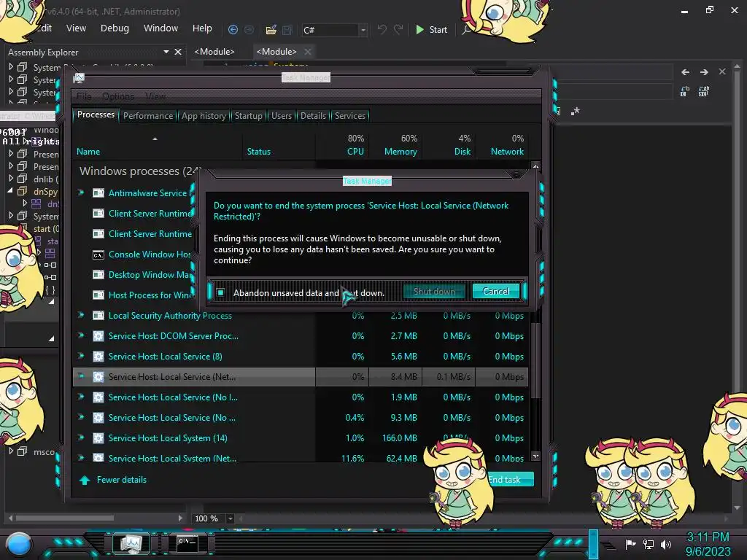Switch to Task Manager Startup tab
The height and width of the screenshot is (560, 747).
tap(248, 116)
